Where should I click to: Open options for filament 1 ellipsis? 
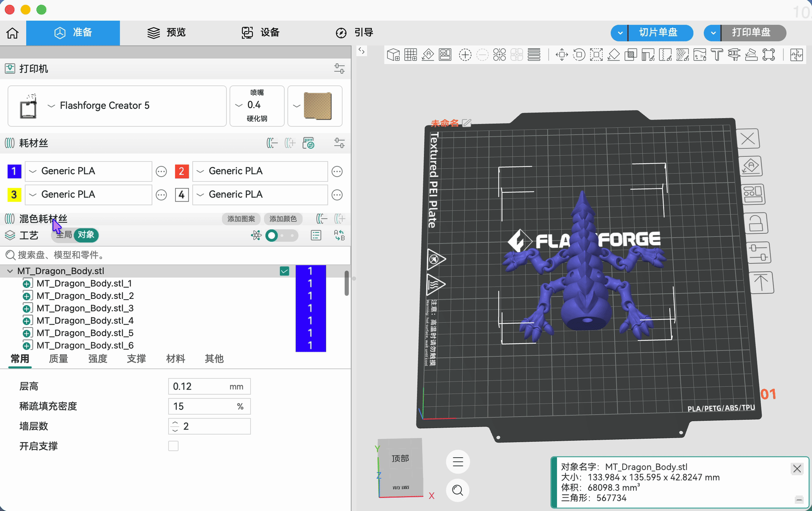pyautogui.click(x=161, y=172)
